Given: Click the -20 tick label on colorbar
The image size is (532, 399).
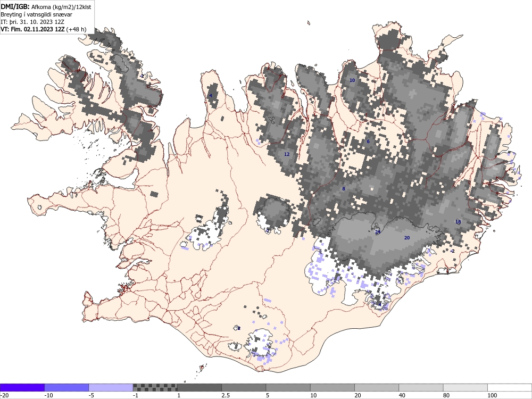Looking at the screenshot, I should 4,395.
